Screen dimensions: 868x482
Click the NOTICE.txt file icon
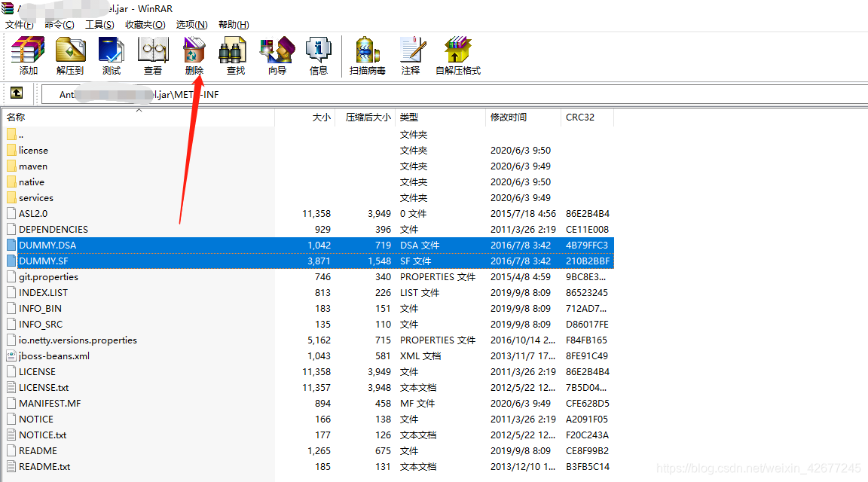click(x=11, y=435)
